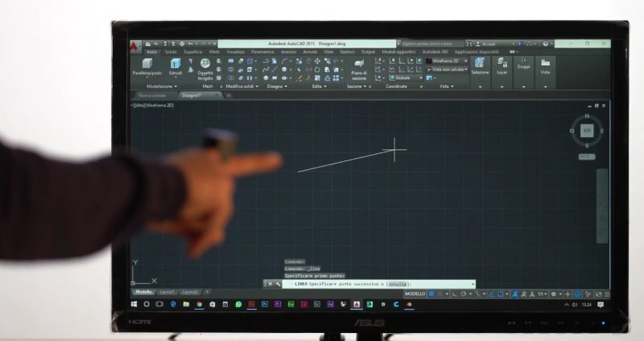Click the Oggetto levigato smooth object icon

pos(205,65)
